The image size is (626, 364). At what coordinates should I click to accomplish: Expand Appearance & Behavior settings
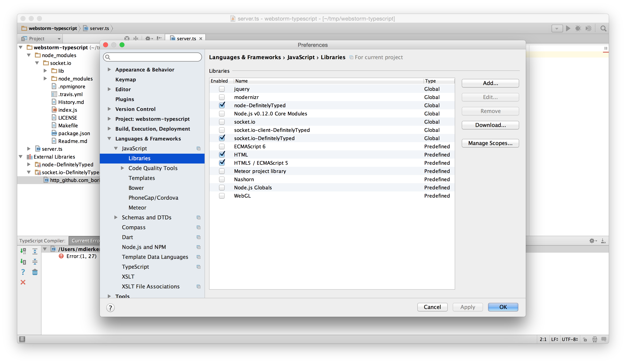tap(109, 70)
